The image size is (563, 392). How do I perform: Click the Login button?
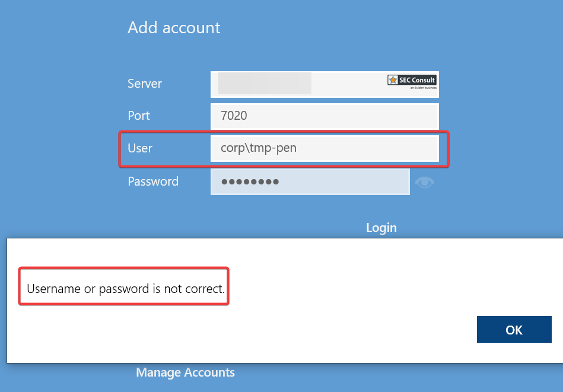point(381,228)
